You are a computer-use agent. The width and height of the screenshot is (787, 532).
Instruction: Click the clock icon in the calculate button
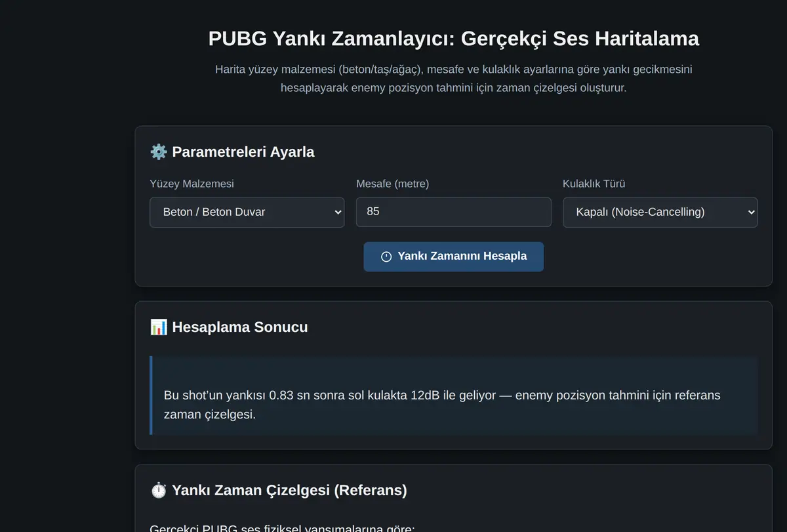point(386,256)
